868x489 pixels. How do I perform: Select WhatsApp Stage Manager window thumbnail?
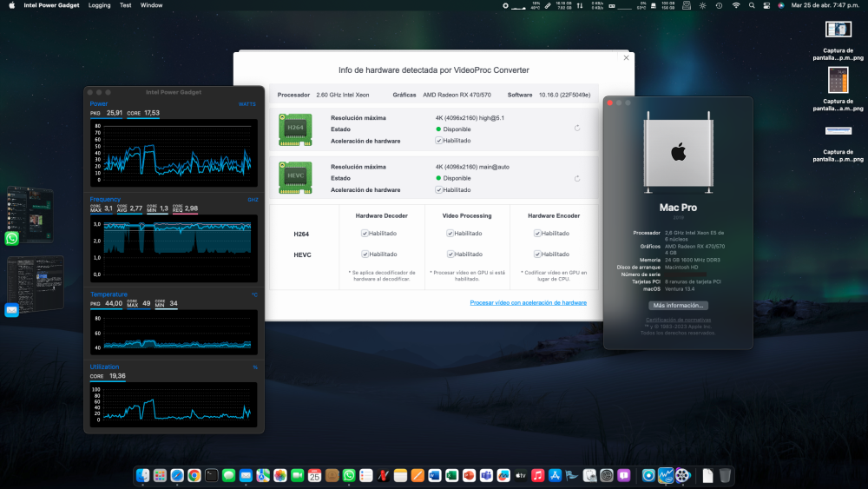(x=30, y=215)
